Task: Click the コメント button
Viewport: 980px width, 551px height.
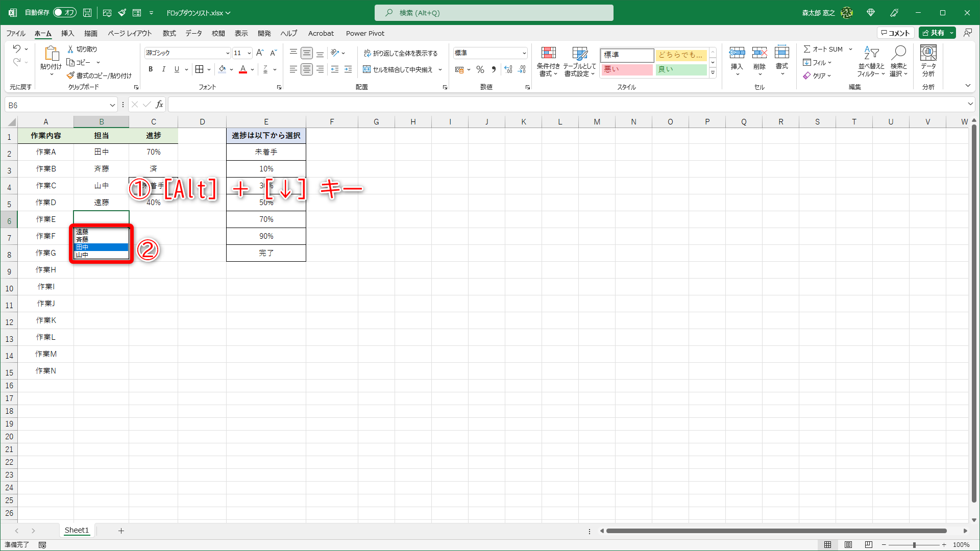Action: [895, 33]
